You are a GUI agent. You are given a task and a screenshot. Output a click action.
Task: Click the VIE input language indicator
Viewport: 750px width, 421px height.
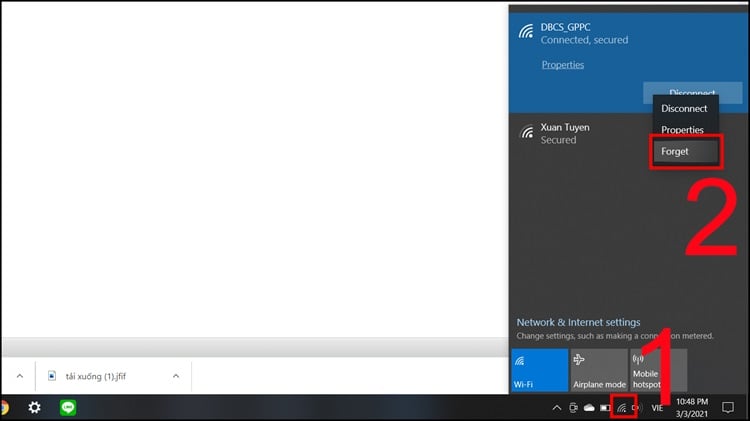coord(658,408)
